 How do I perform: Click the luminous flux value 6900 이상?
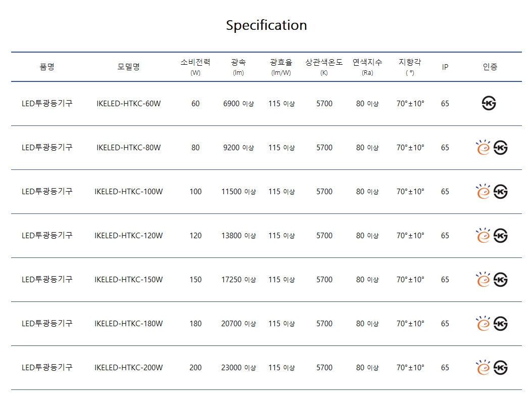[238, 104]
